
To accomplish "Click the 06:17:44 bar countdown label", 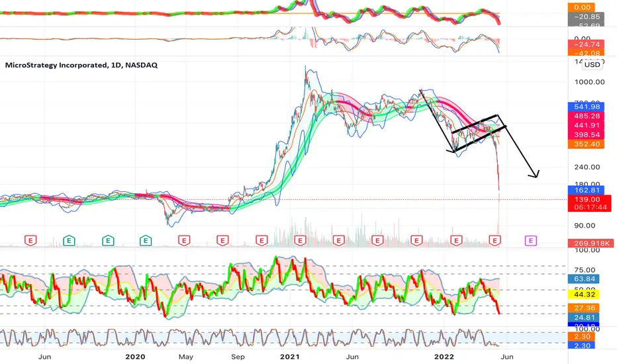I will tap(590, 207).
